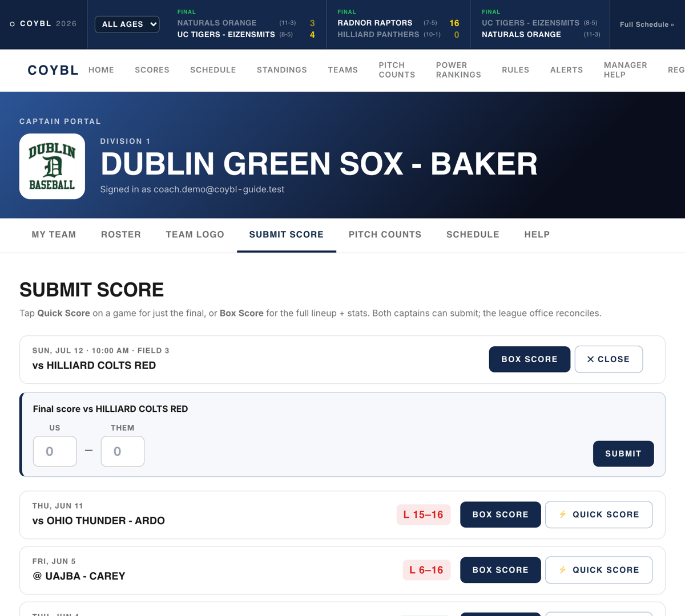Open PITCH COUNTS in top navigation

click(x=397, y=70)
